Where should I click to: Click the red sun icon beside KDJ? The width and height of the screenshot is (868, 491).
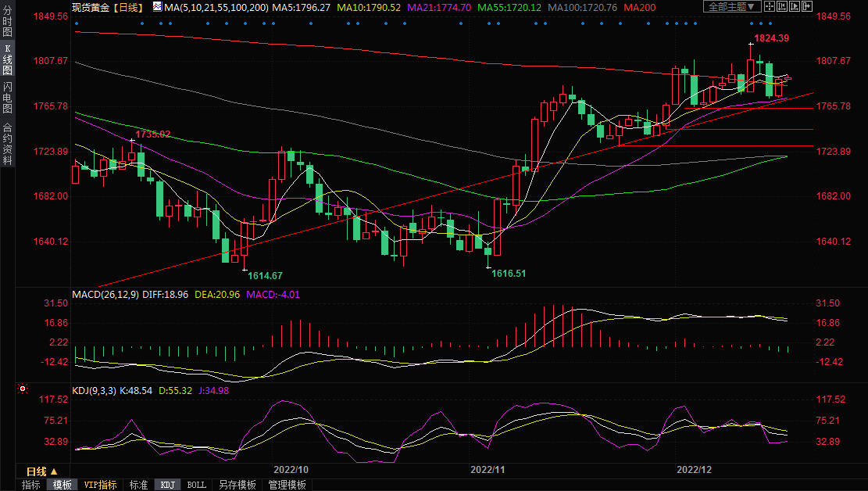[23, 389]
